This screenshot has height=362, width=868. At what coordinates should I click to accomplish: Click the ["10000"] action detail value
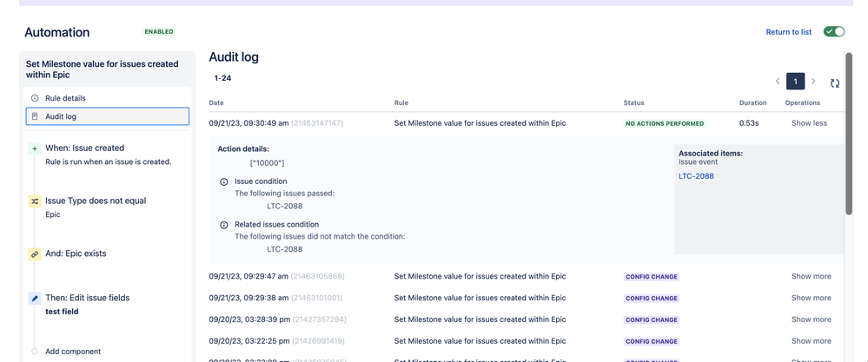pyautogui.click(x=268, y=163)
